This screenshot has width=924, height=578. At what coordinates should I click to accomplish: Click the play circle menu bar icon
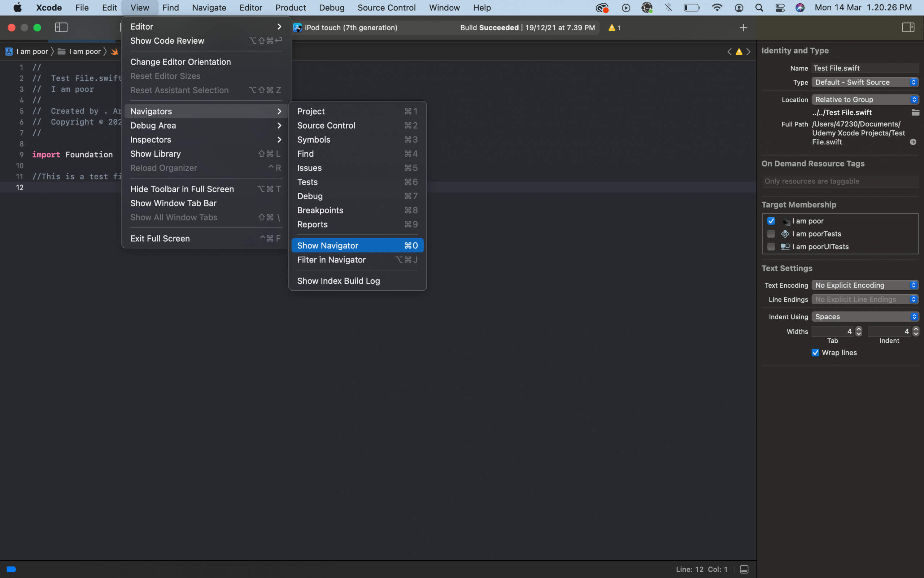(626, 8)
